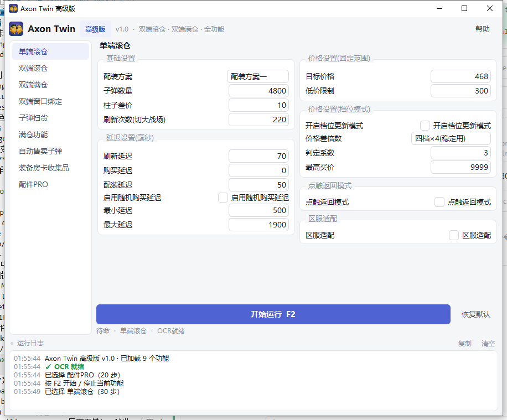Open 配件PRO sidebar item
The height and width of the screenshot is (420, 507).
[33, 184]
